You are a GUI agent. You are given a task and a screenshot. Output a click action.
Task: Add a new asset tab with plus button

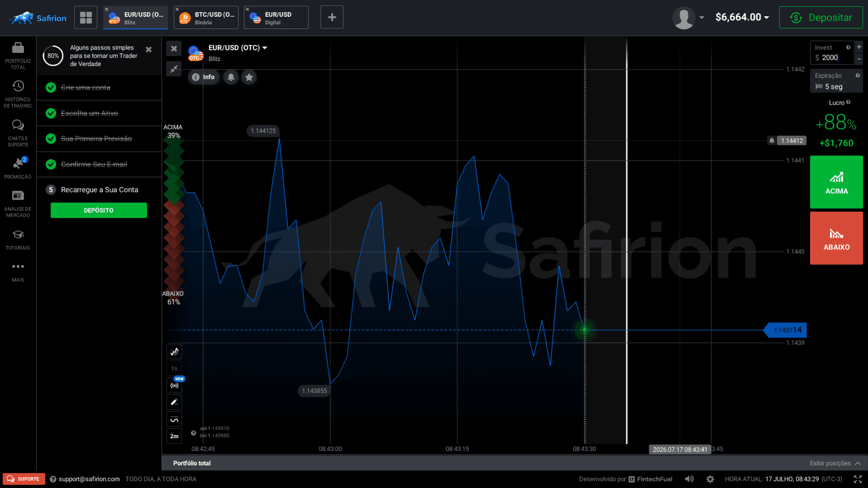332,17
